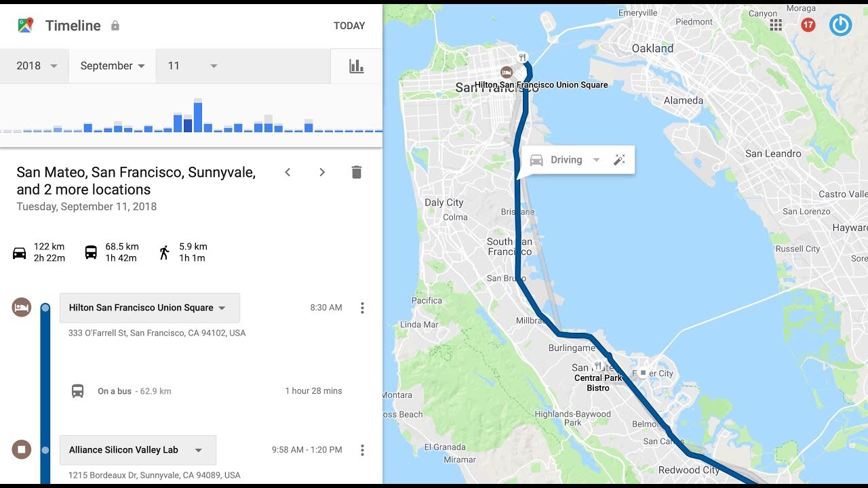Click the 8:30 AM time text
The height and width of the screenshot is (488, 868).
tap(326, 308)
